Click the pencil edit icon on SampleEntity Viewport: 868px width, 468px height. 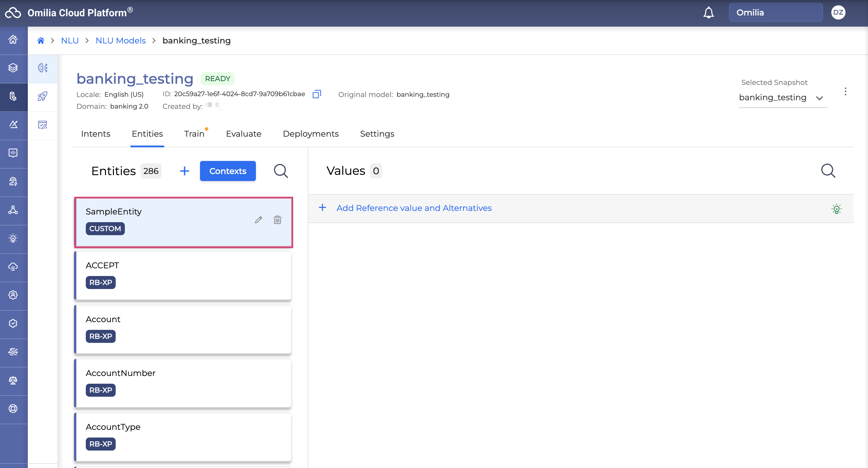tap(259, 220)
